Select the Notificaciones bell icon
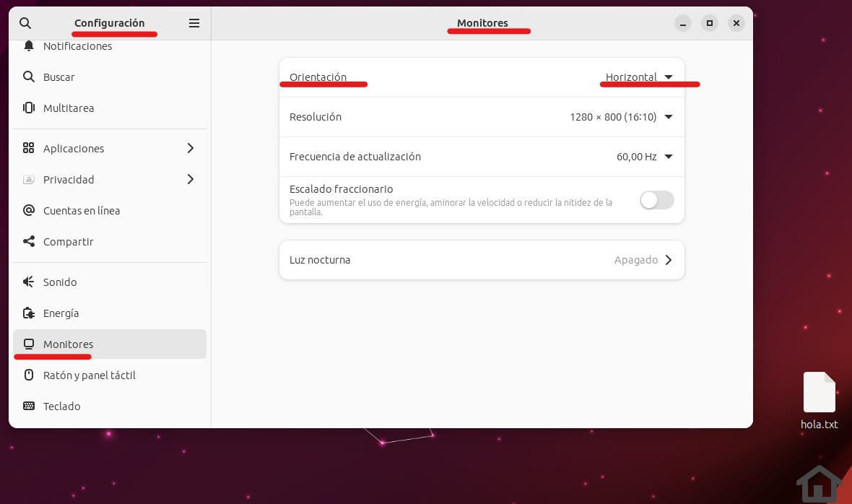Viewport: 852px width, 504px height. pyautogui.click(x=29, y=45)
